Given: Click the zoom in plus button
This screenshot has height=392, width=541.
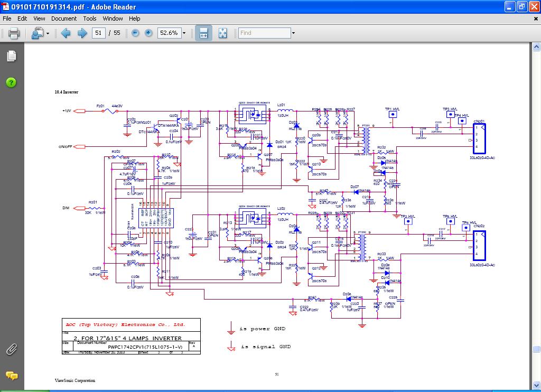Looking at the screenshot, I should [148, 33].
